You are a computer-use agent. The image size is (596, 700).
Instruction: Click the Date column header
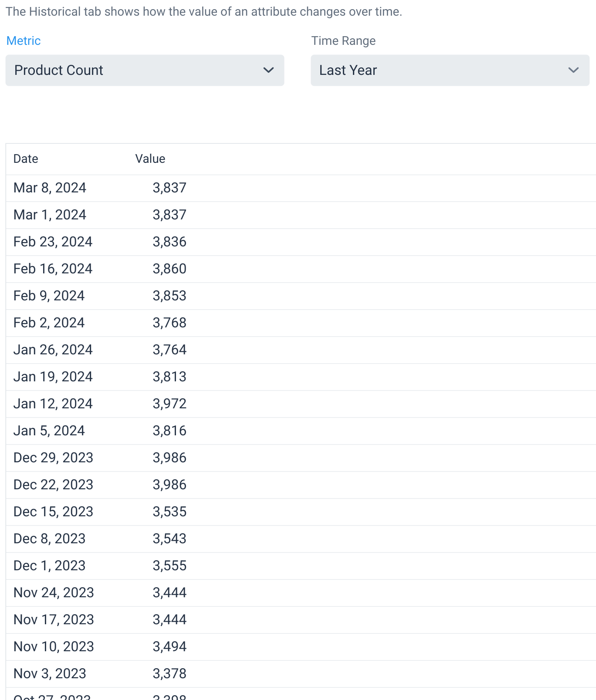tap(26, 159)
